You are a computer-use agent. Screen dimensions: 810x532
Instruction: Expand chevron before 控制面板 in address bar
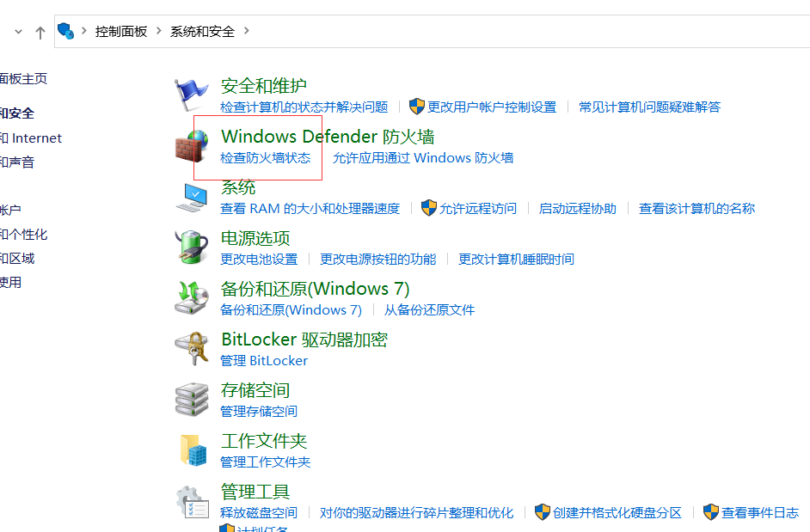pos(83,31)
